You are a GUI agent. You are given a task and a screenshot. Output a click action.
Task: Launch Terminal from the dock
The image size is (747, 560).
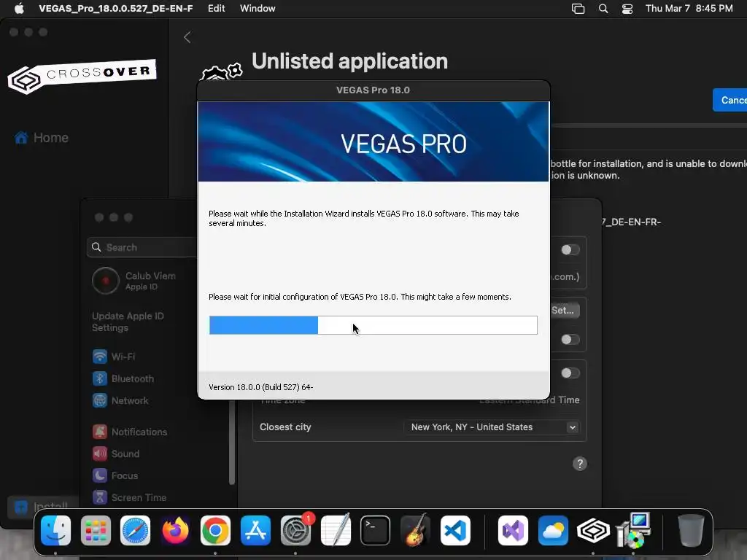376,530
